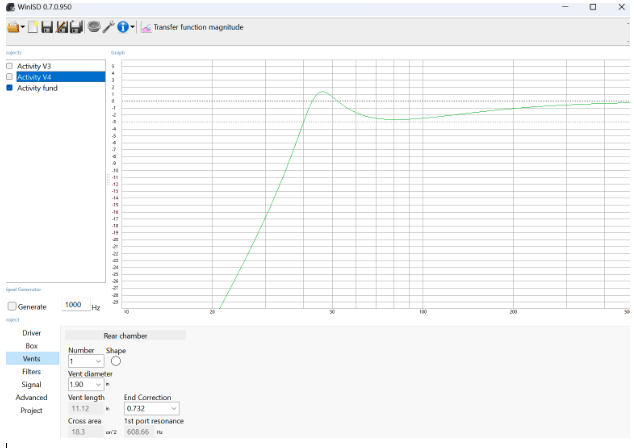This screenshot has width=634, height=448.
Task: Expand the info icon dropdown arrow
Action: click(x=132, y=27)
